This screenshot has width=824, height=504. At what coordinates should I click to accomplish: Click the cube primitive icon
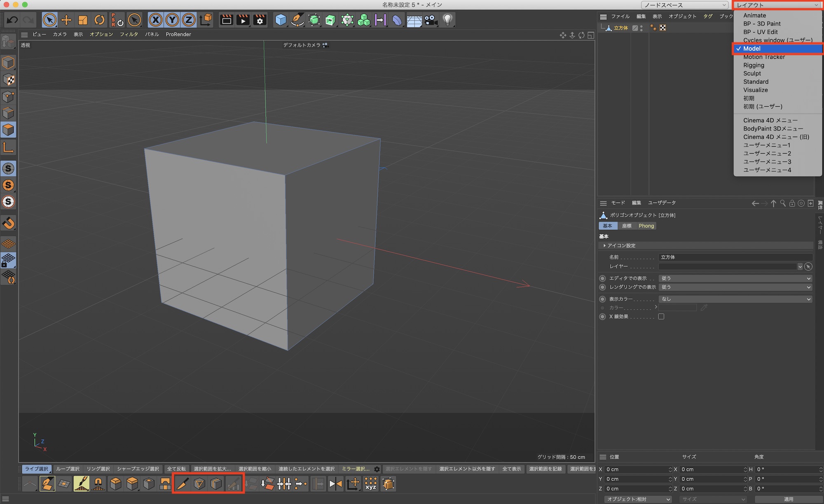click(x=281, y=20)
